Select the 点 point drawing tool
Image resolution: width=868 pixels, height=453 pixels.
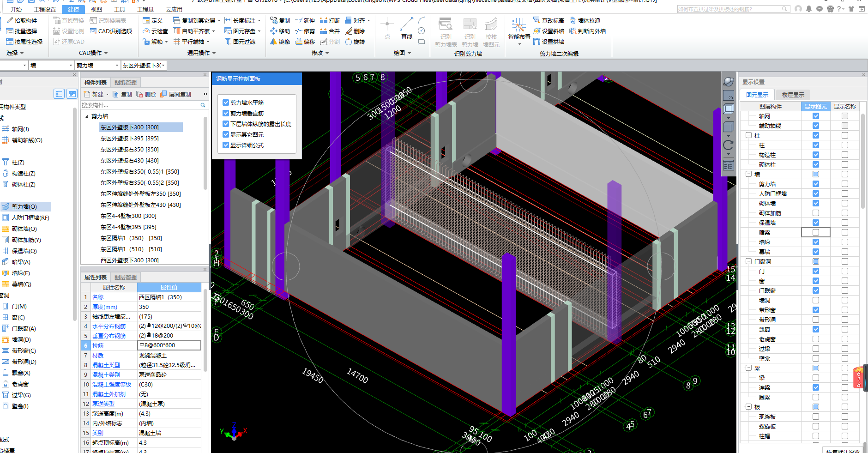tap(387, 29)
